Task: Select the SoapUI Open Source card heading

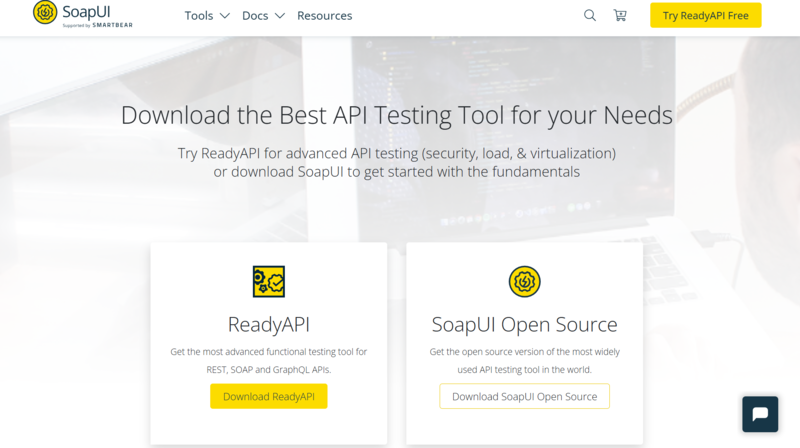Action: point(524,325)
